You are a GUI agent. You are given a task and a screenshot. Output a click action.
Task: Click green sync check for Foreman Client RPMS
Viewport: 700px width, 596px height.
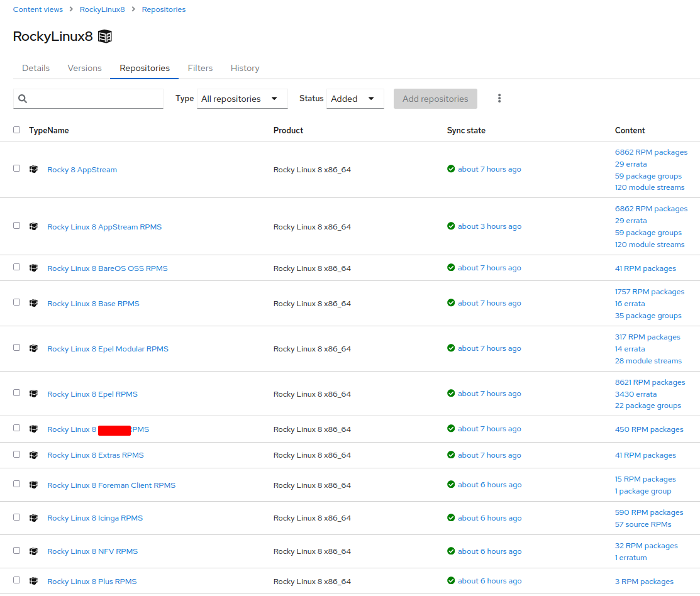click(451, 485)
